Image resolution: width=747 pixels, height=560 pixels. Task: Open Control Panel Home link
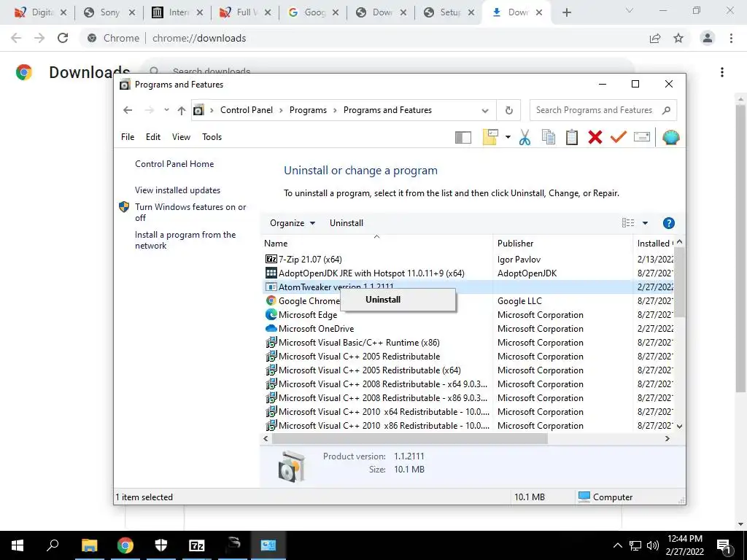coord(174,164)
